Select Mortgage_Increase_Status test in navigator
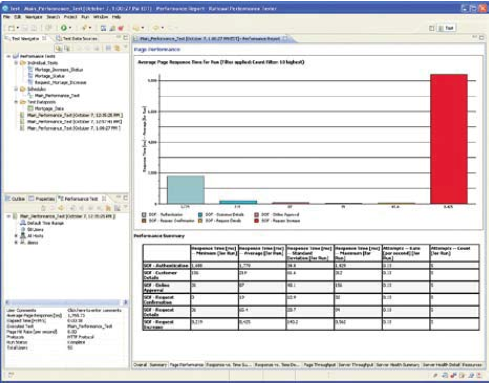The image size is (489, 385). coord(59,69)
